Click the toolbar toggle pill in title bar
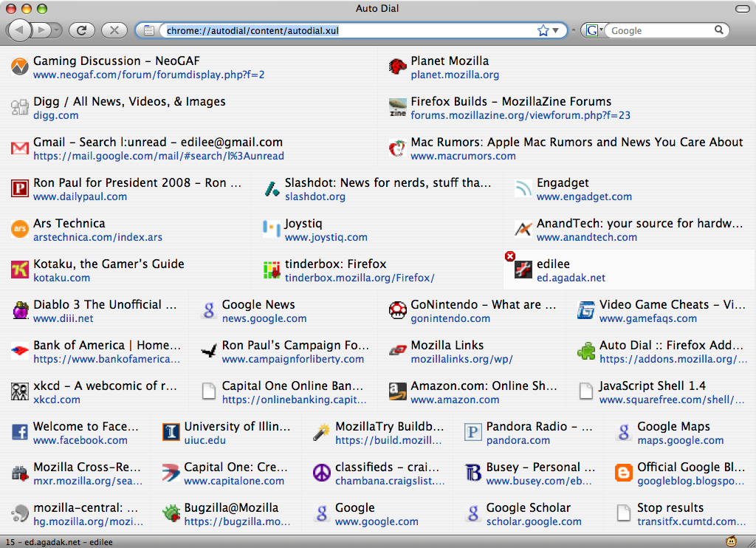 click(742, 8)
